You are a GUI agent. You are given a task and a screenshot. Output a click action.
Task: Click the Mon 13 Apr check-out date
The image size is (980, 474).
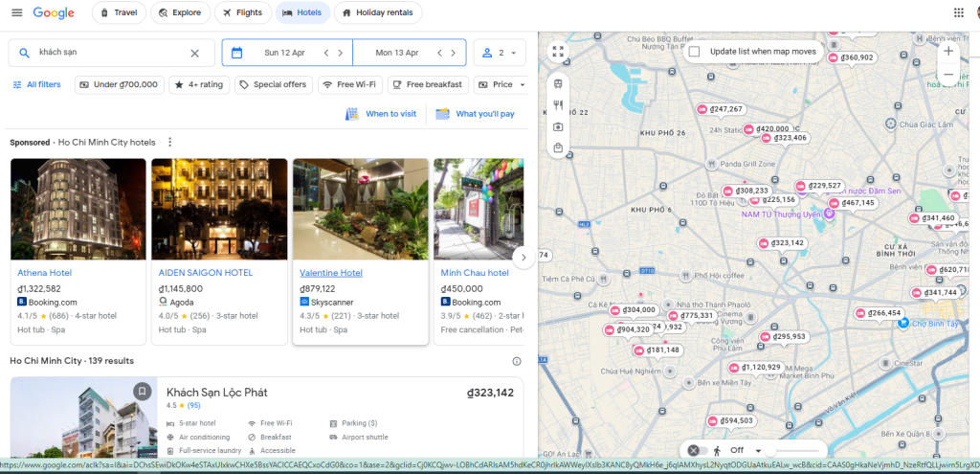point(397,54)
